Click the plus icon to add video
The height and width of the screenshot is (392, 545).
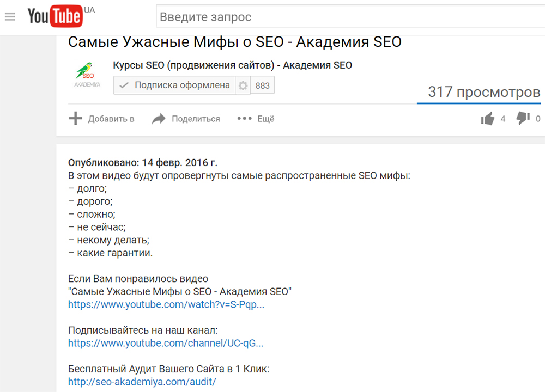pos(75,119)
